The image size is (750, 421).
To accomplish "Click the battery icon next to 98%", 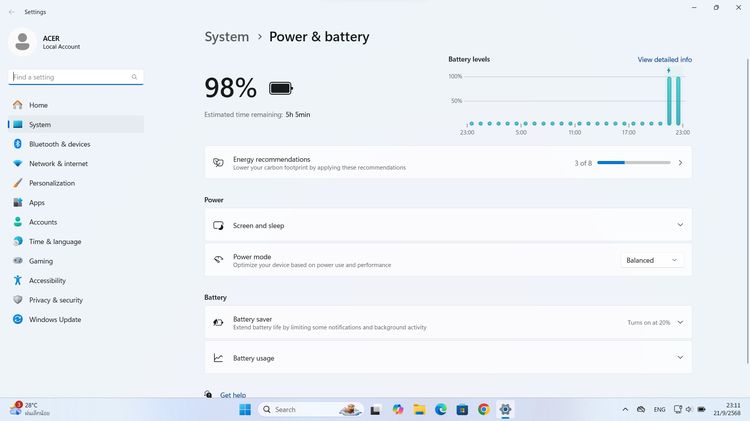I will pos(281,89).
